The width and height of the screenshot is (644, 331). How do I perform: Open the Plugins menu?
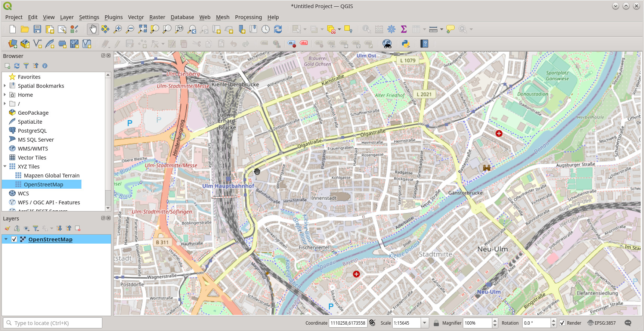(114, 17)
